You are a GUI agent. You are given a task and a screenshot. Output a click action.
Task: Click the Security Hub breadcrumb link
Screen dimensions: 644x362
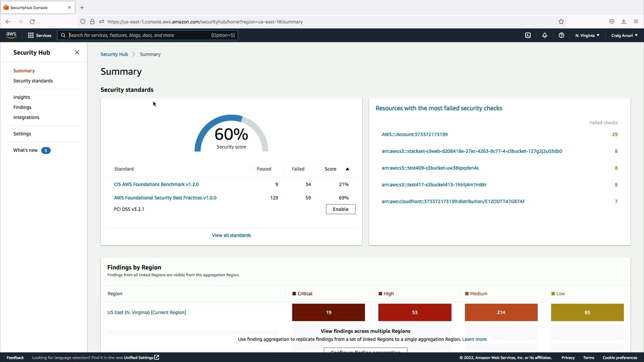coord(114,54)
